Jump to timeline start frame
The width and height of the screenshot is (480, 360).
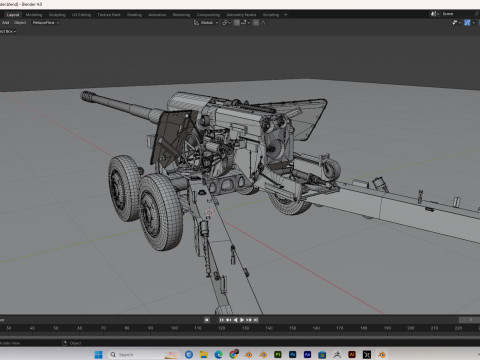[x=221, y=320]
